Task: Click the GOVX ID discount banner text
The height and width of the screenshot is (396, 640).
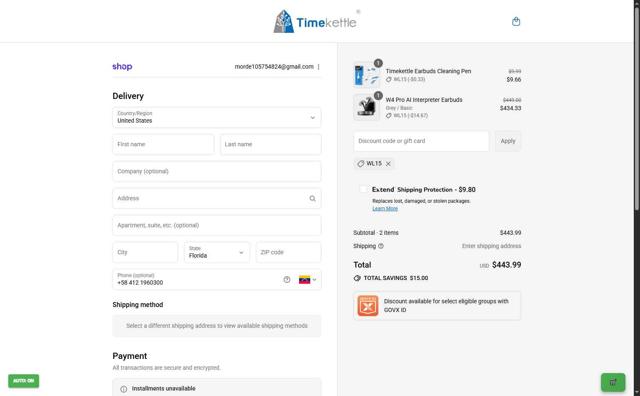Action: (x=446, y=306)
